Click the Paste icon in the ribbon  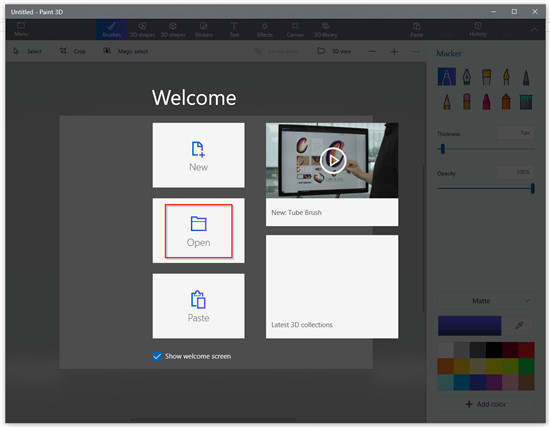[x=416, y=29]
